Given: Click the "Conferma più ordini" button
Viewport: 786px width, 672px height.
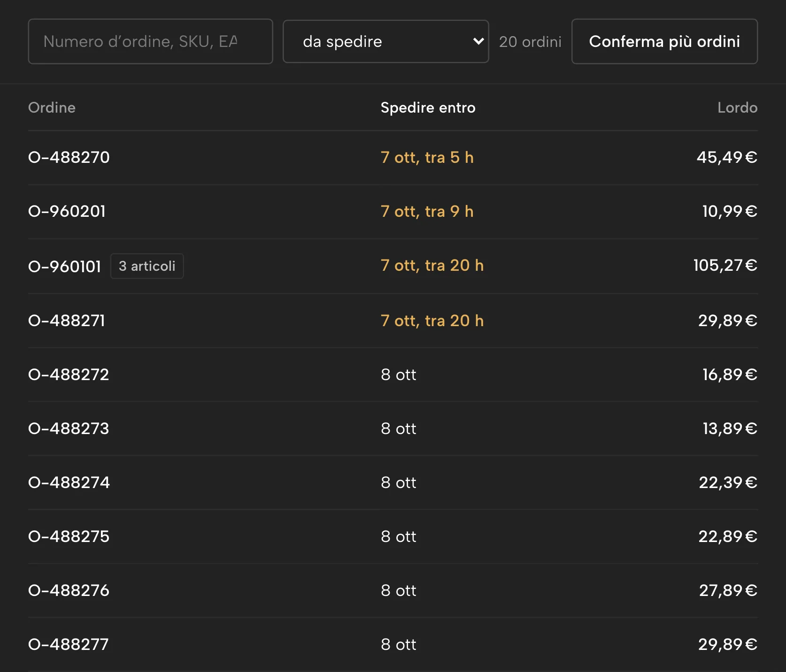Looking at the screenshot, I should coord(664,41).
